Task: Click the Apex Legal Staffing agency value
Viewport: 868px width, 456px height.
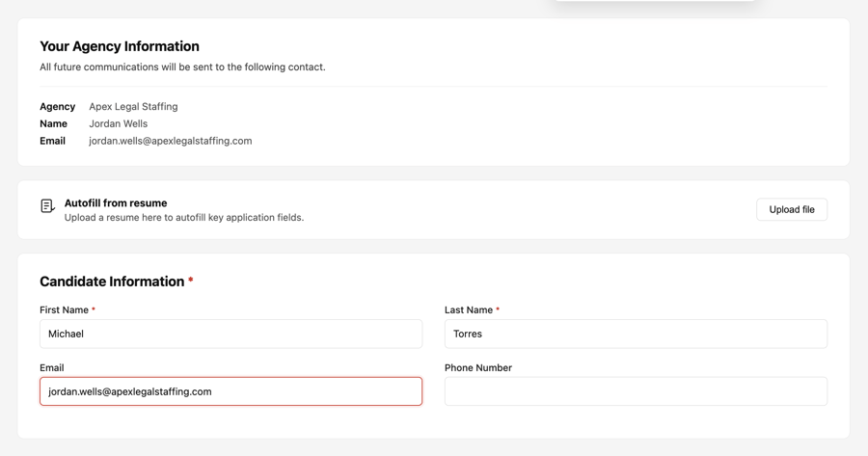Action: coord(133,106)
